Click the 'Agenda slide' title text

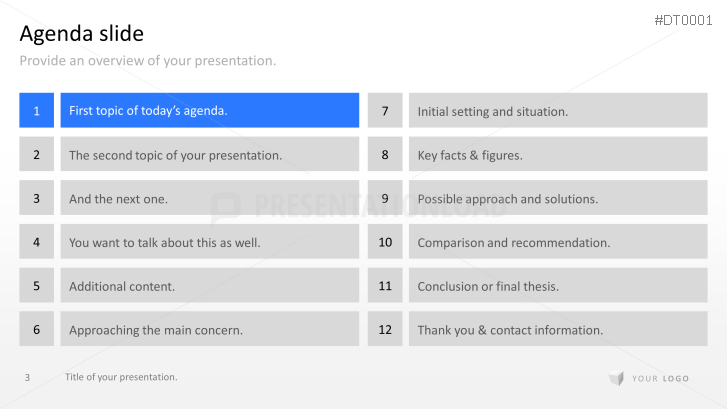82,33
